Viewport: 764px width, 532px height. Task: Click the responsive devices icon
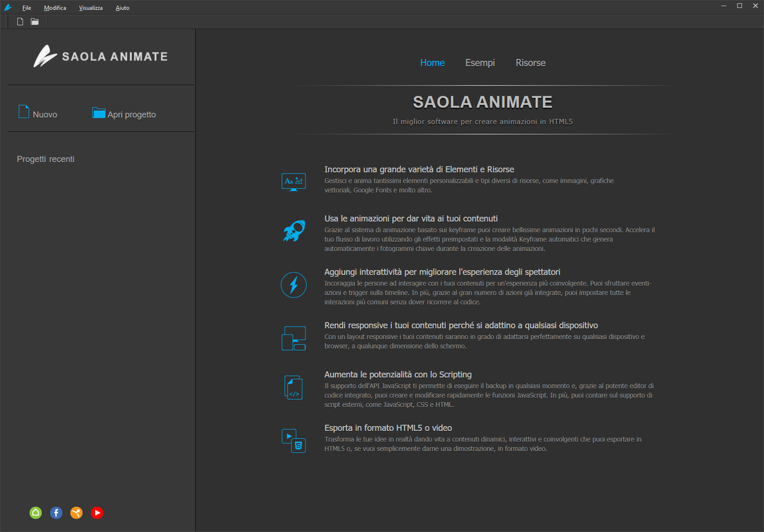click(x=293, y=338)
